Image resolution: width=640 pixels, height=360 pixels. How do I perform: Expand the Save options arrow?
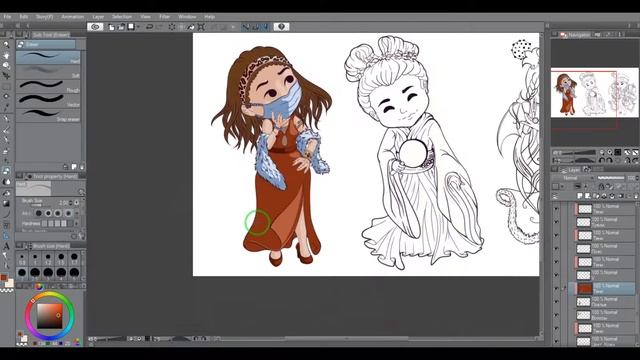tap(138, 27)
